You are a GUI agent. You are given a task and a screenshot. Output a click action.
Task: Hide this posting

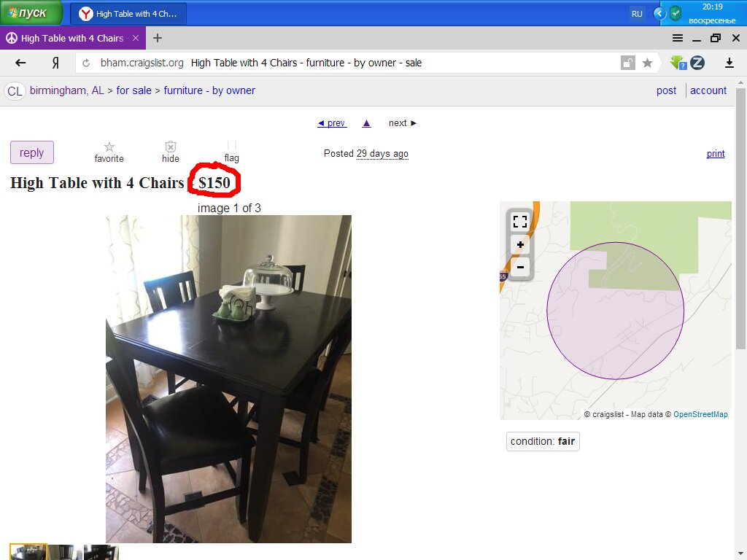coord(171,152)
